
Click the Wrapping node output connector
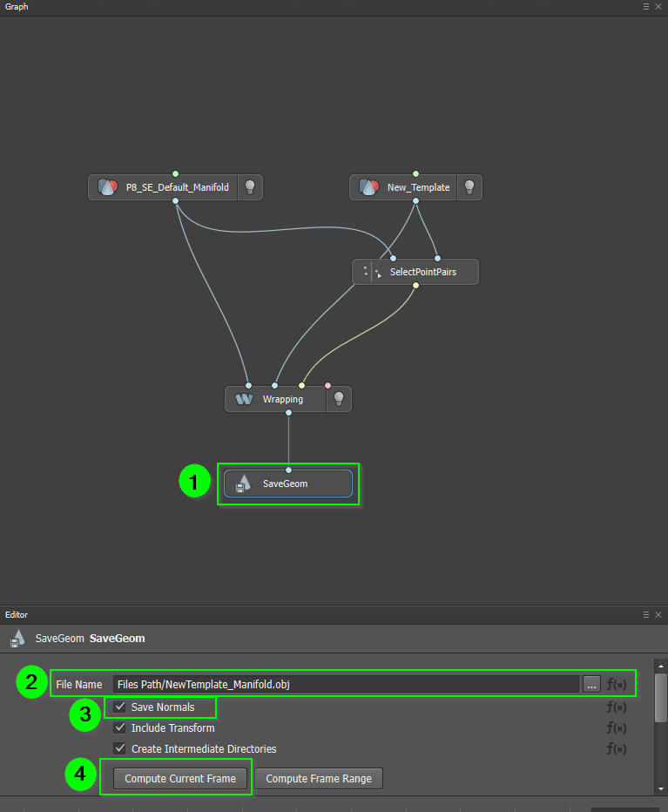pyautogui.click(x=288, y=413)
